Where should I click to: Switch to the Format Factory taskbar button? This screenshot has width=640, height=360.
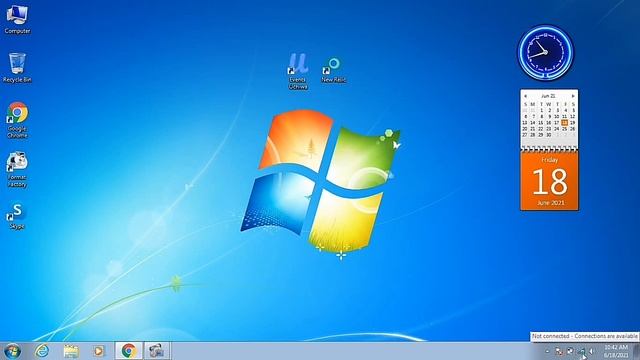point(157,351)
